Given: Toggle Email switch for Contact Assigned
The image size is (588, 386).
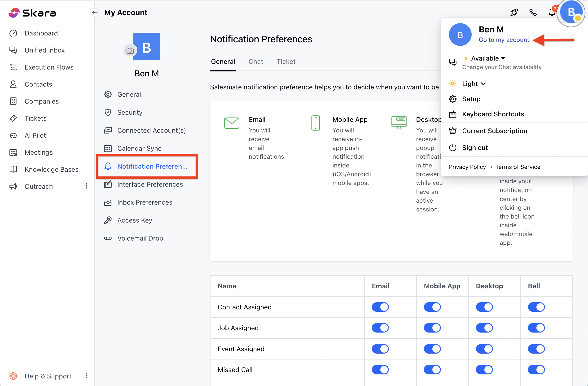Looking at the screenshot, I should point(380,307).
